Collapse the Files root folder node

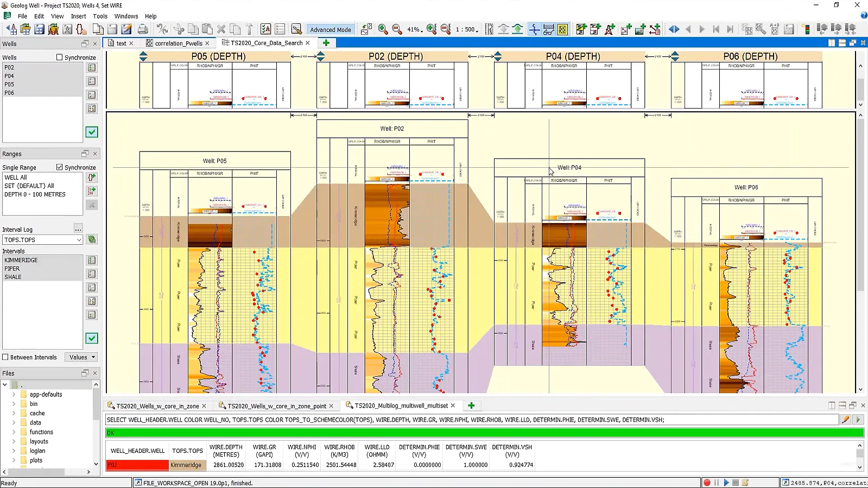coord(5,384)
